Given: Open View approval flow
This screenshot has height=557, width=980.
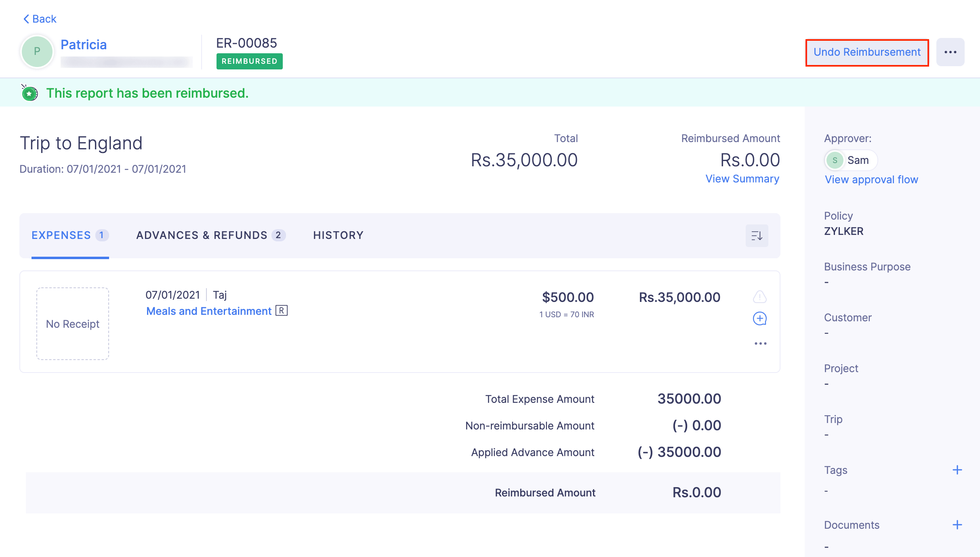Looking at the screenshot, I should coord(871,180).
